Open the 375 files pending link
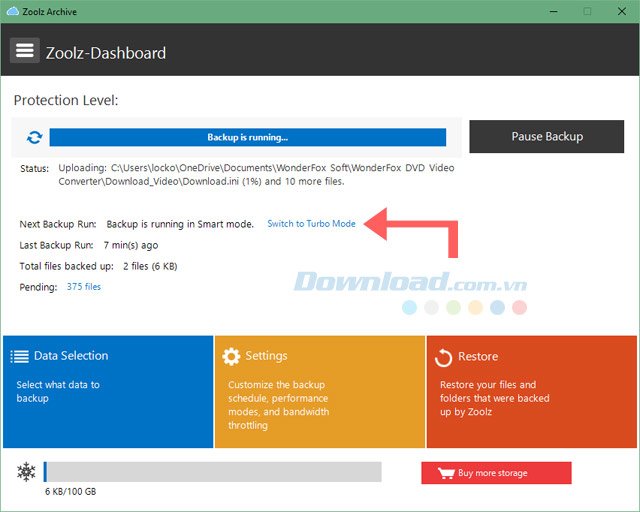The image size is (640, 512). [83, 287]
